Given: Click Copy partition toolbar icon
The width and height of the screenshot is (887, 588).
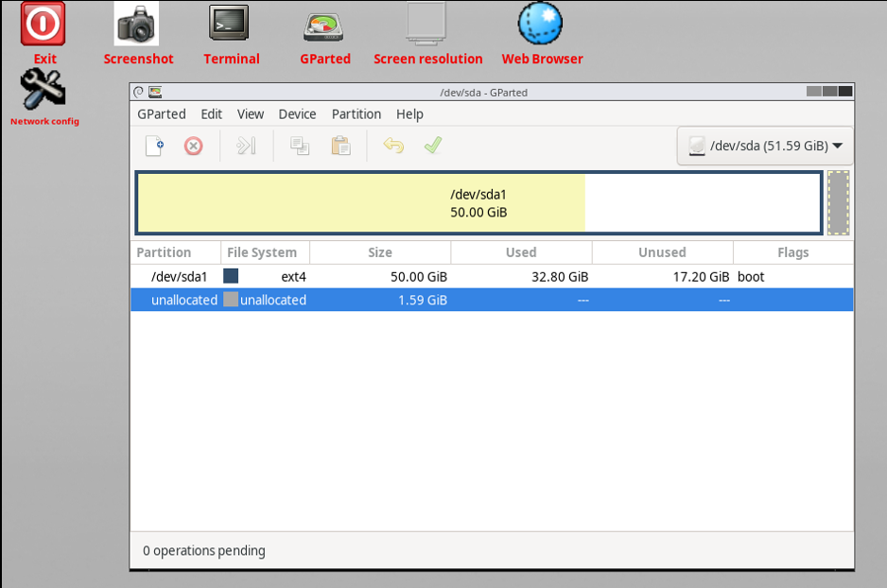Looking at the screenshot, I should point(300,146).
